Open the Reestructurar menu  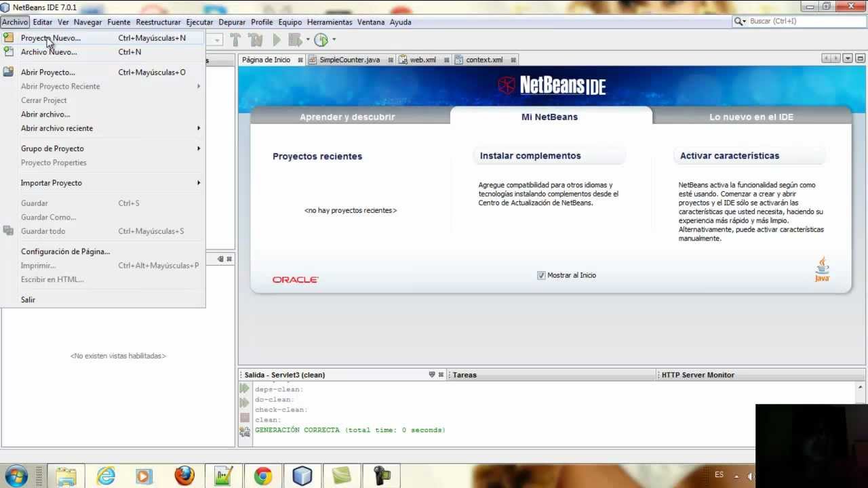(158, 22)
